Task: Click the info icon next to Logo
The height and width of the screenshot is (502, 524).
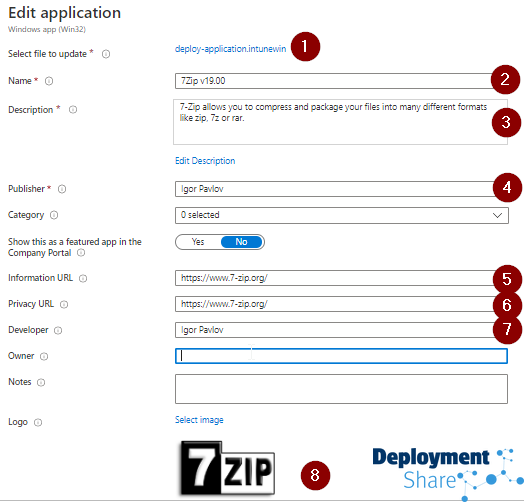Action: 38,422
